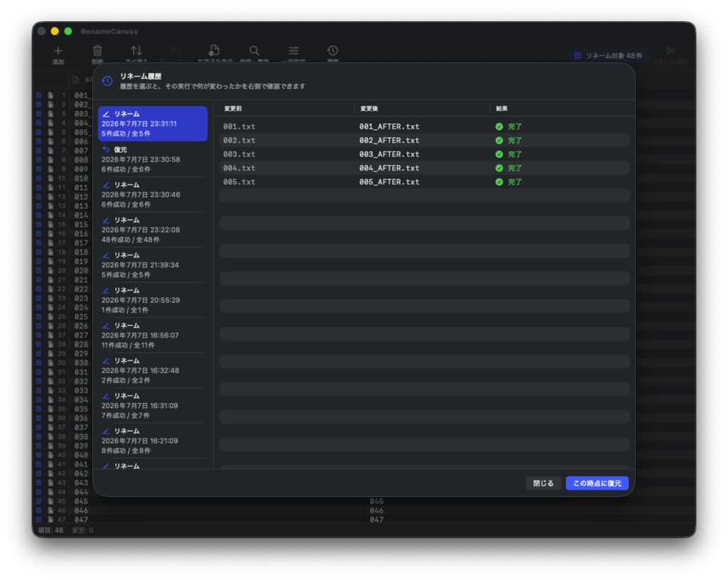This screenshot has width=728, height=580.
Task: Click the undo arrow icon in the toolbar
Action: point(176,50)
